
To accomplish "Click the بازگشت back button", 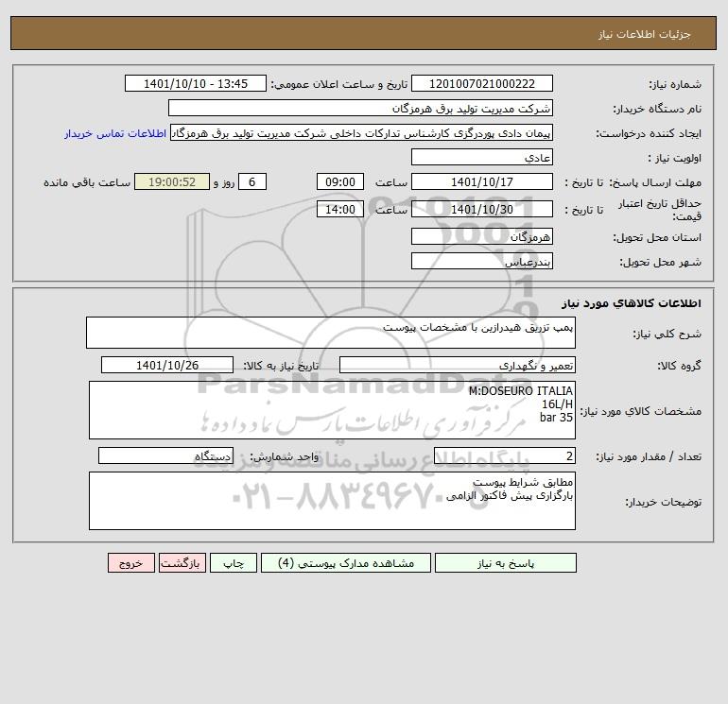I will tap(182, 562).
